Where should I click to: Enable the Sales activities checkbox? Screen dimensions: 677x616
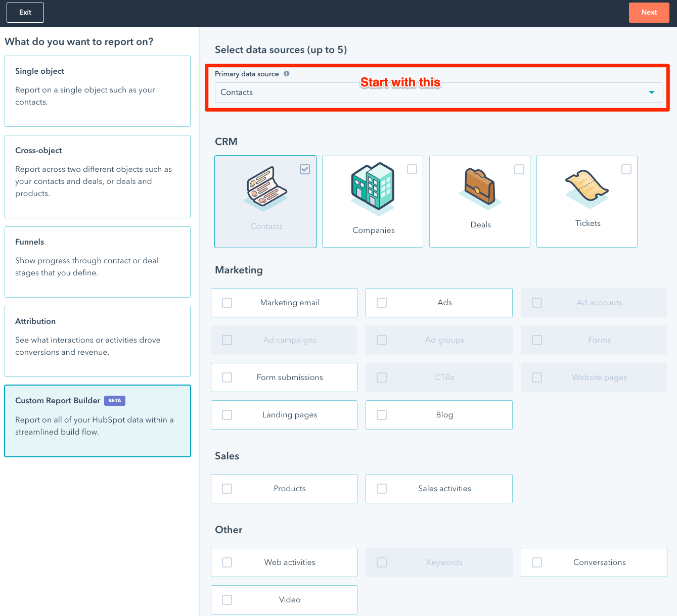[382, 489]
